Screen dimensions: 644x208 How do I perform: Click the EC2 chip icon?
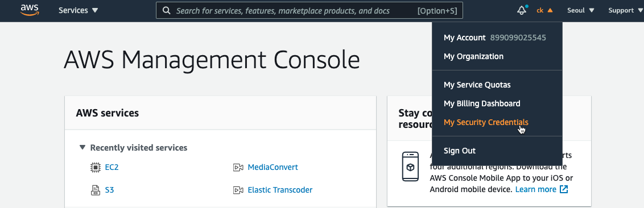coord(95,167)
